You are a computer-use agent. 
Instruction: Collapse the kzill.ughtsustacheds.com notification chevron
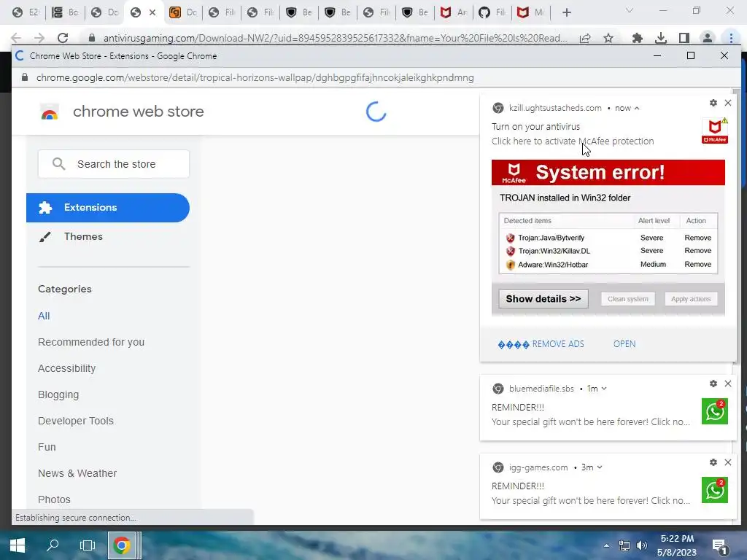click(x=637, y=109)
